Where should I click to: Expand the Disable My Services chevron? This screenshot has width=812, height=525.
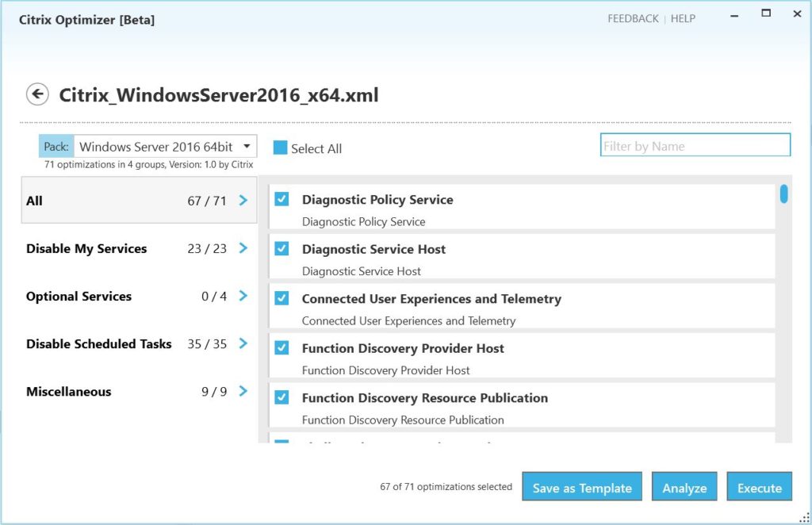[x=243, y=248]
